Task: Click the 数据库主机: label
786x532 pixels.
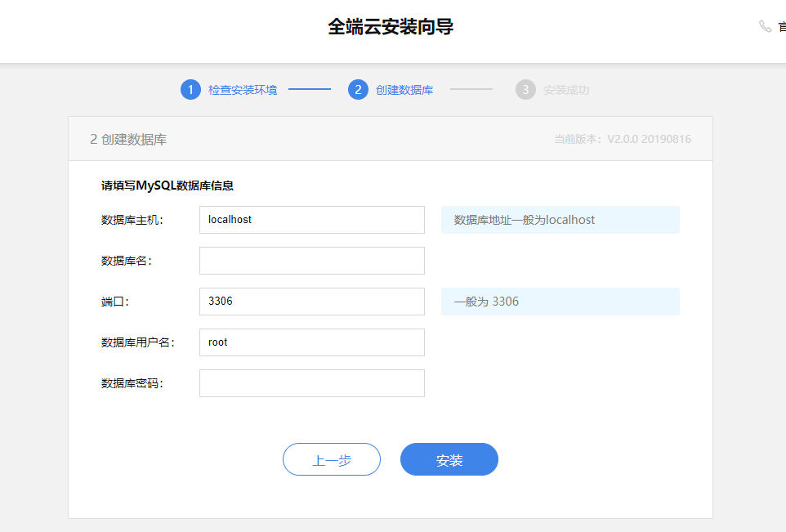Action: click(x=132, y=220)
